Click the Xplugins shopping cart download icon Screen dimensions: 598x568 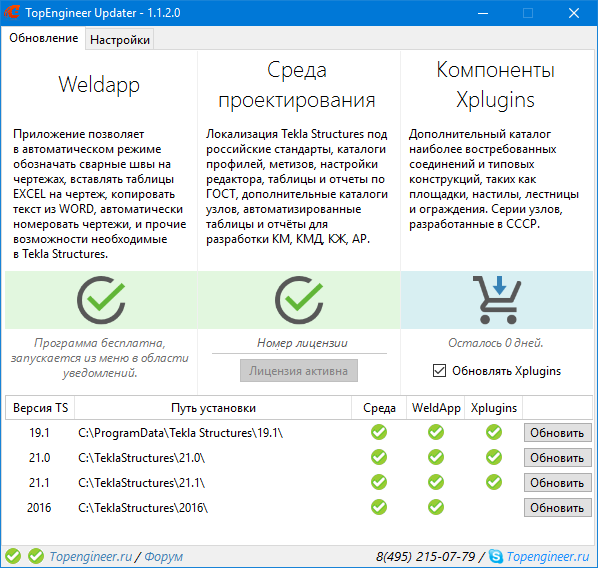coord(497,300)
